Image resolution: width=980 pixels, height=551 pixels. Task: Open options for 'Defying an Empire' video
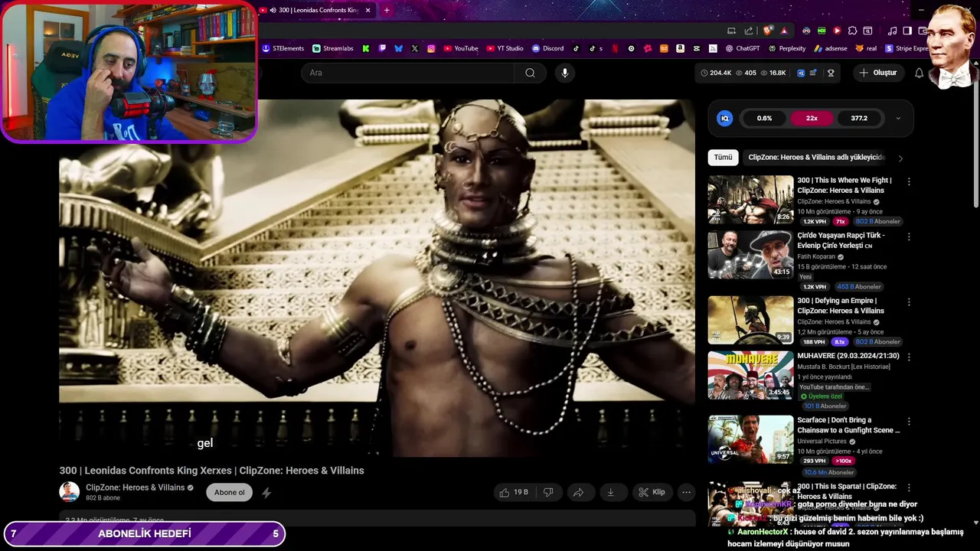point(909,302)
